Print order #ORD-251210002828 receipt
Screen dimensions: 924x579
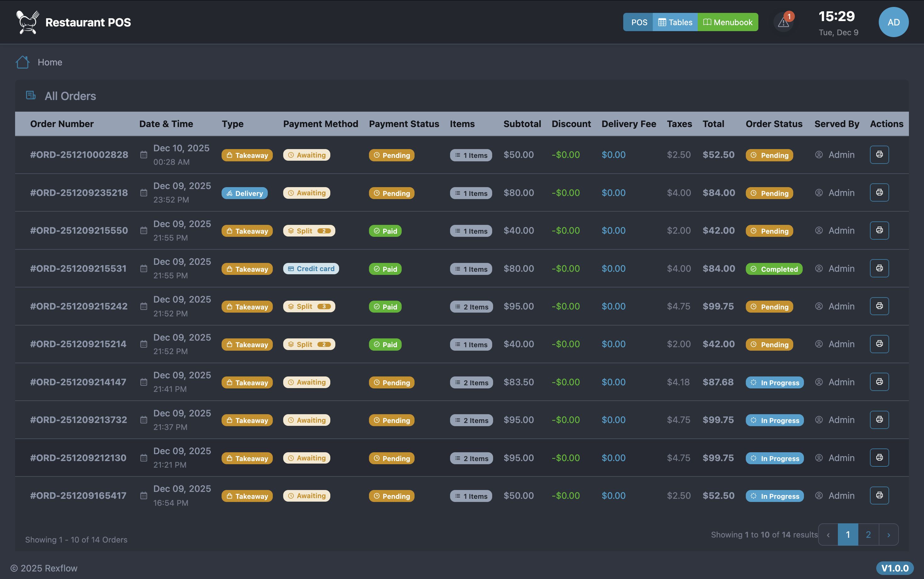[x=879, y=155]
